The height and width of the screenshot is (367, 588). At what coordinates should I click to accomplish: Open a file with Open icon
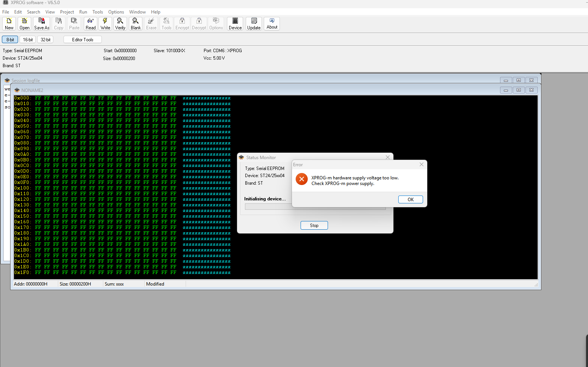(x=24, y=24)
